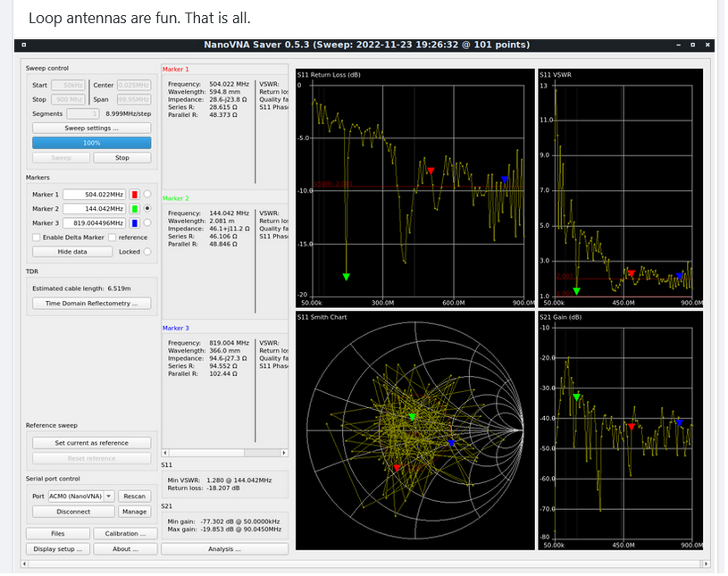Click red marker triangle on VSWR chart

631,273
